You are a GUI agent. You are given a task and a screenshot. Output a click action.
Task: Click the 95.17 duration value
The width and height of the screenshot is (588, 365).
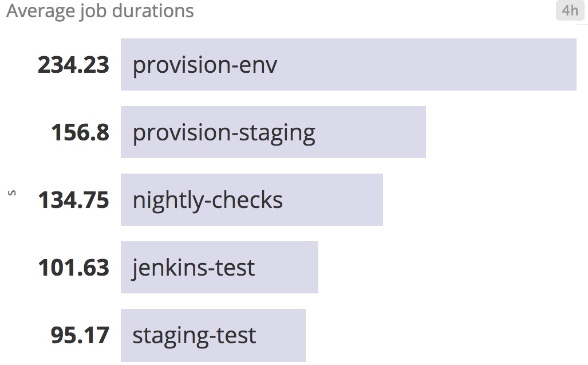point(80,335)
